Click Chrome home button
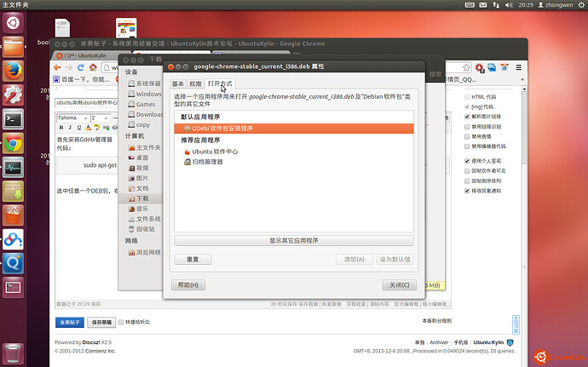Image resolution: width=588 pixels, height=367 pixels. (x=93, y=67)
